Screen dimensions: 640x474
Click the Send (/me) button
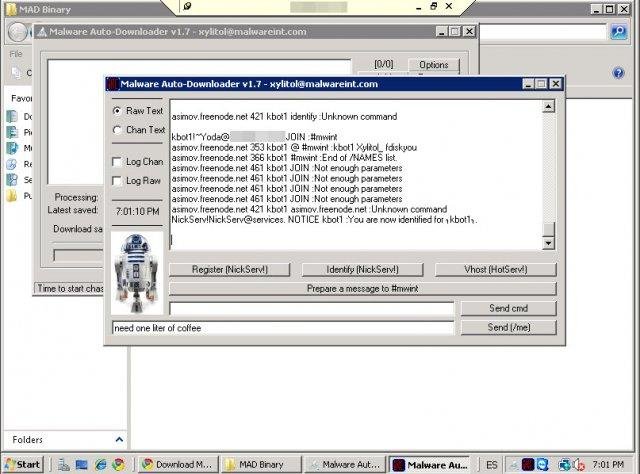(509, 327)
